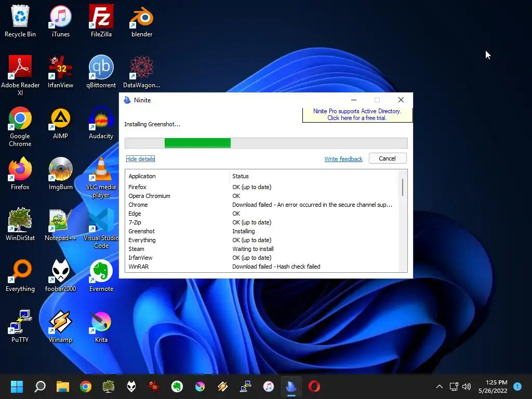This screenshot has height=399, width=532.
Task: Select the Greenshot Installing row
Action: click(x=262, y=231)
